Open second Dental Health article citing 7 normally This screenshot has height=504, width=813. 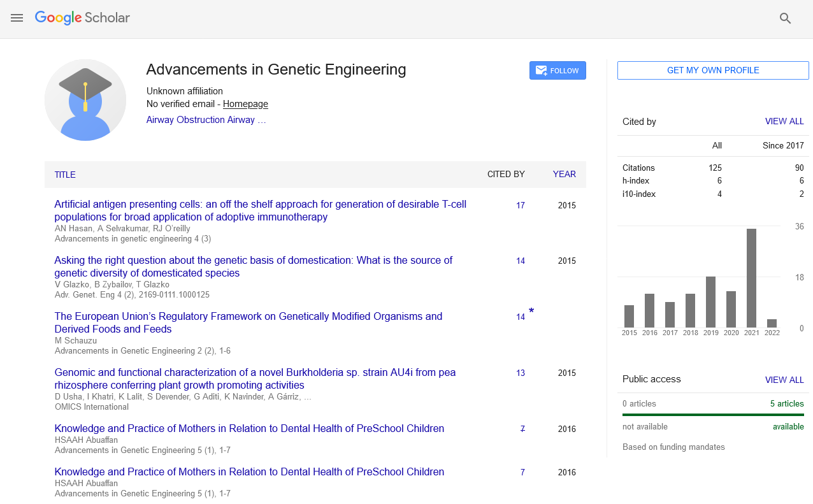pos(249,472)
